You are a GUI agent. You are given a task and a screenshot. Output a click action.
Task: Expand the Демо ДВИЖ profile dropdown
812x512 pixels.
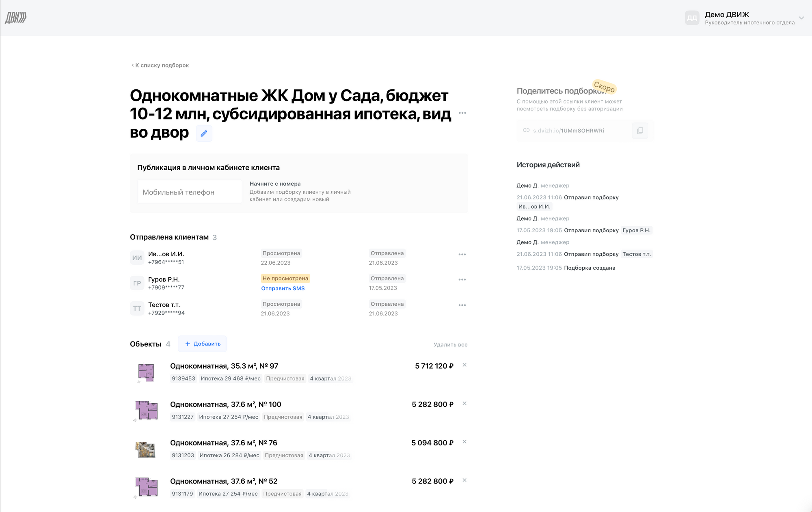tap(801, 18)
